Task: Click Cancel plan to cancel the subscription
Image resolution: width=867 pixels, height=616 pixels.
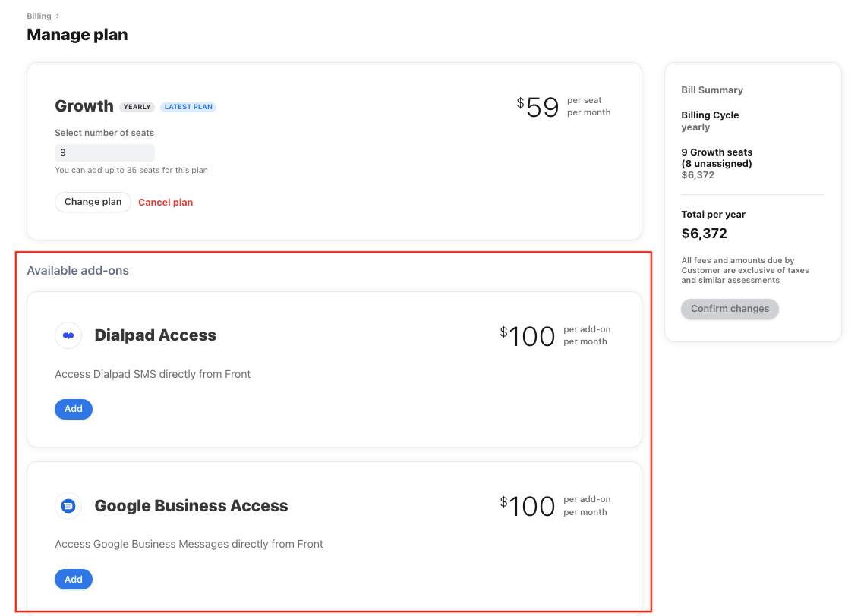Action: (166, 202)
